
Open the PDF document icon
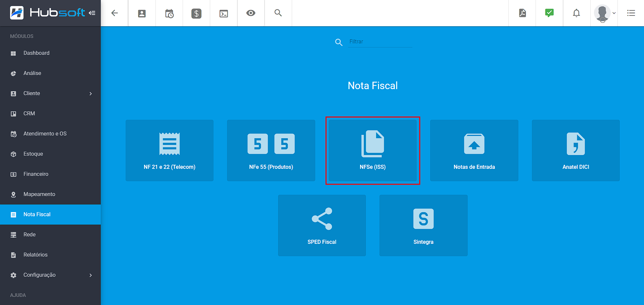point(522,13)
